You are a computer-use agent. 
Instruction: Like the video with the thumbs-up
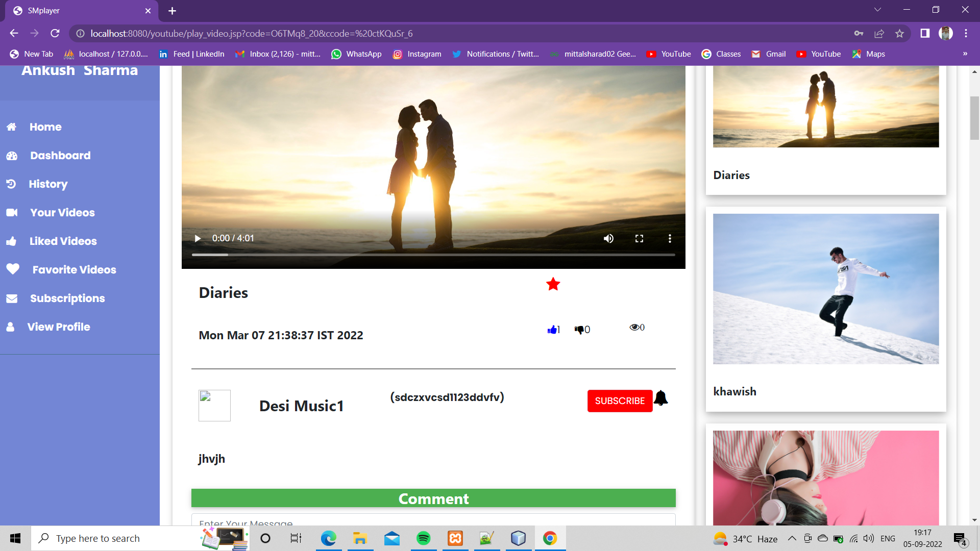pyautogui.click(x=551, y=329)
